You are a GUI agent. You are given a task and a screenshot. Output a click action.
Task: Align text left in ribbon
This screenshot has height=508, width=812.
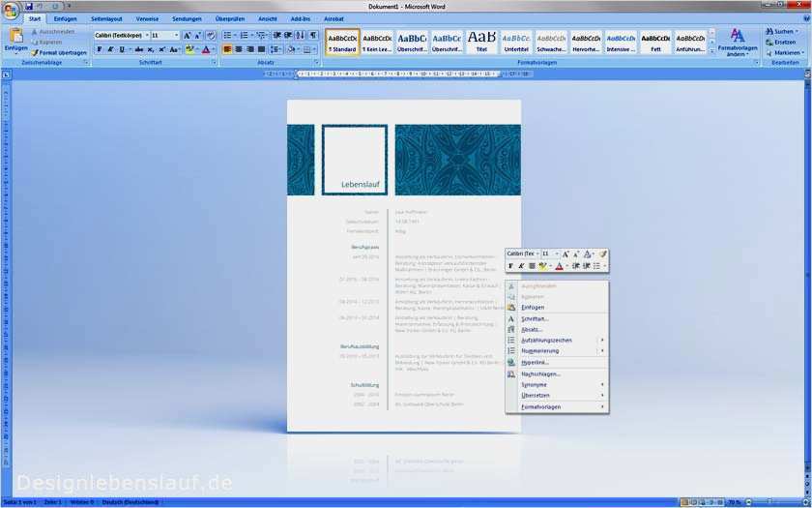227,49
